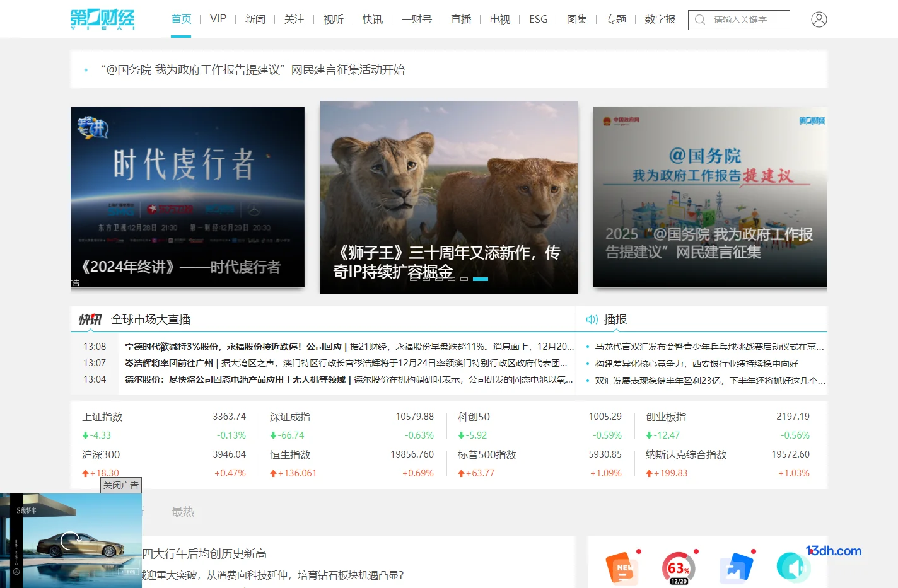
Task: Open the 四大行午后均创历史新高 article headline
Action: pyautogui.click(x=204, y=554)
